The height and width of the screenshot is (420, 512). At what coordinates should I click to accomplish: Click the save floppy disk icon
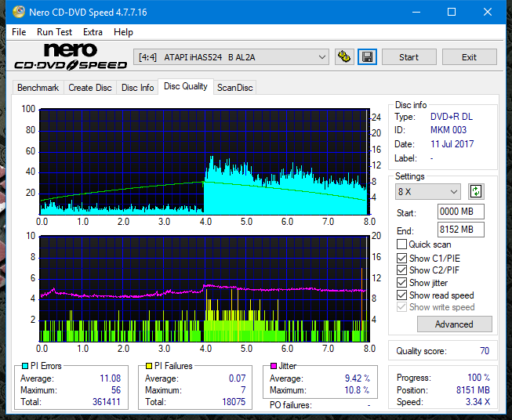(x=368, y=57)
